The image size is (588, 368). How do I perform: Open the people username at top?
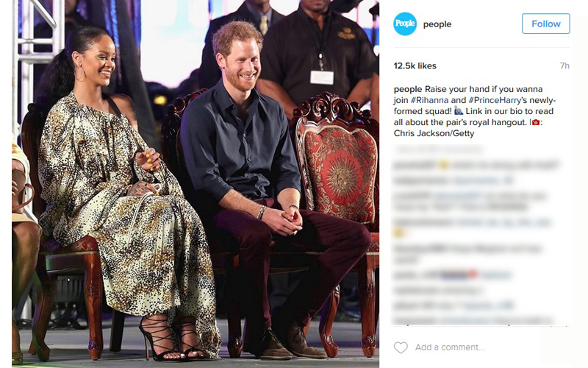click(x=437, y=24)
